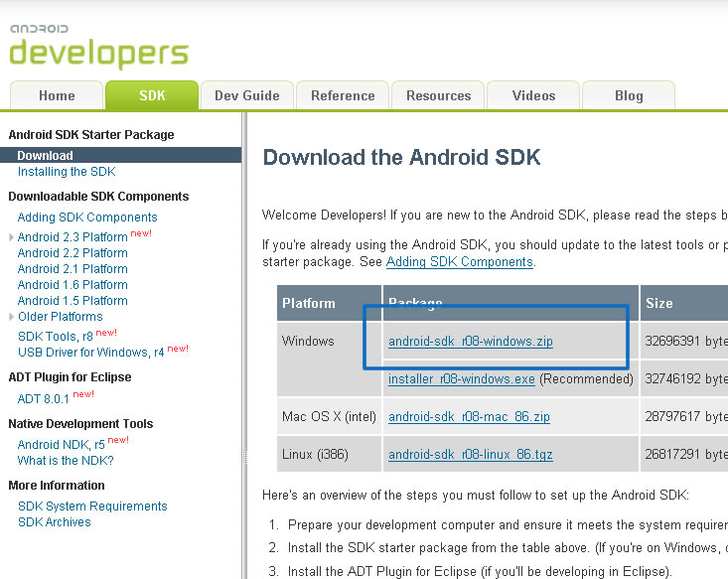Open Adding SDK Components sidebar link
The height and width of the screenshot is (579, 728).
click(87, 217)
